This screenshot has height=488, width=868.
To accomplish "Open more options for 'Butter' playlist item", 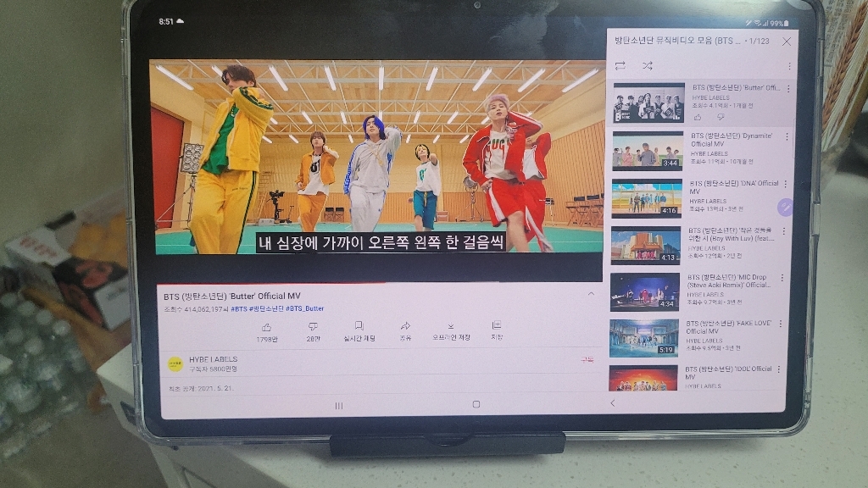I will coord(788,88).
